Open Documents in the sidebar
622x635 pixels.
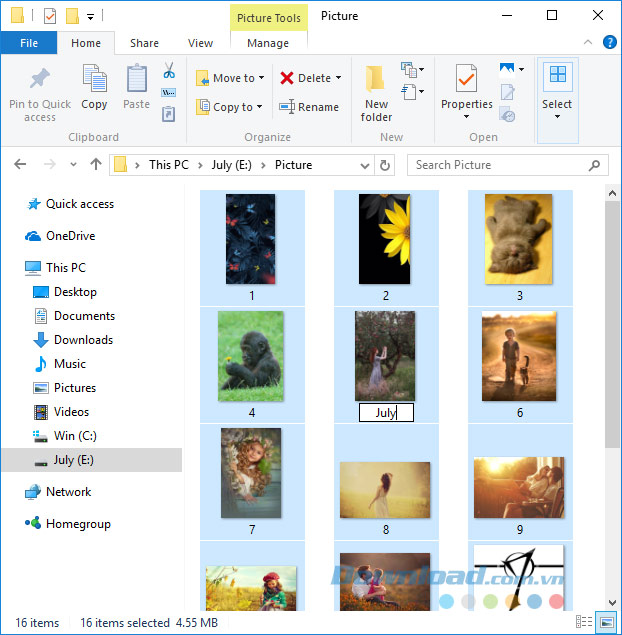point(74,315)
